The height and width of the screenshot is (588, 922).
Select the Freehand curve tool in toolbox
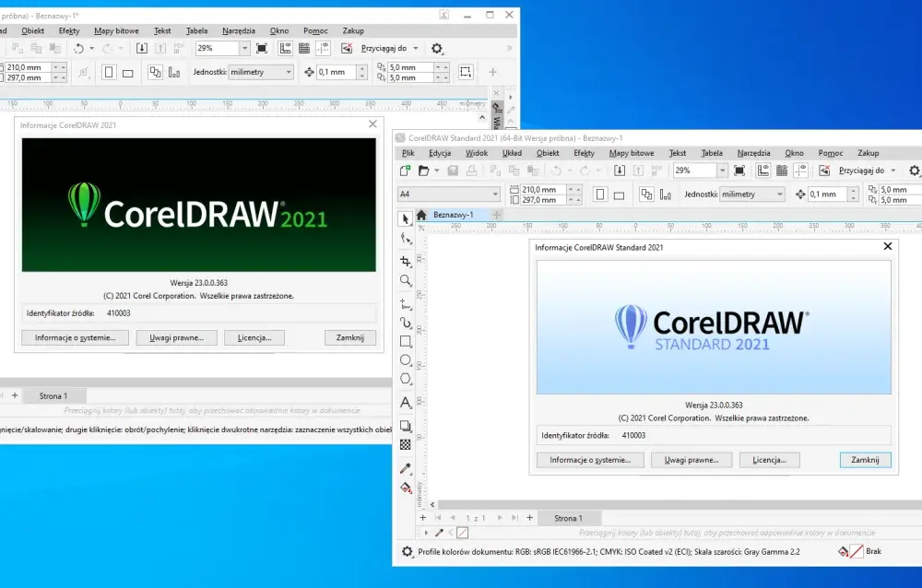click(405, 304)
